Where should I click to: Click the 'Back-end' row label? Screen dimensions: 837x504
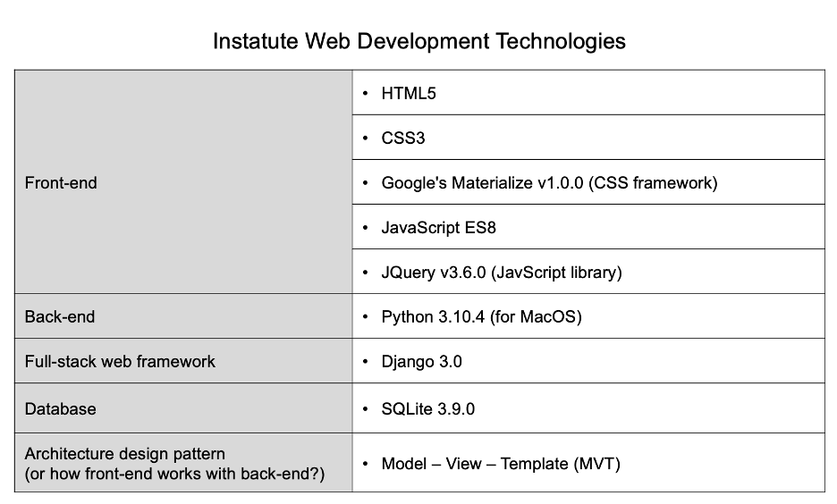point(183,316)
